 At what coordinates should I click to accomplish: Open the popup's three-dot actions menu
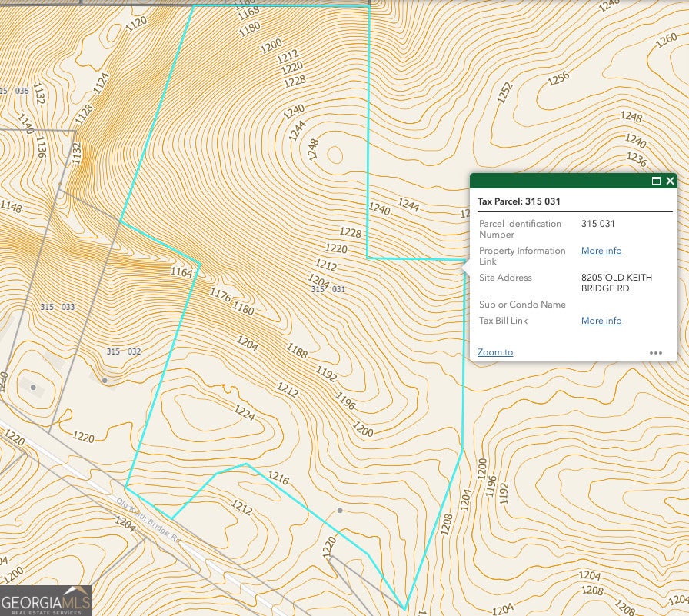pyautogui.click(x=655, y=353)
